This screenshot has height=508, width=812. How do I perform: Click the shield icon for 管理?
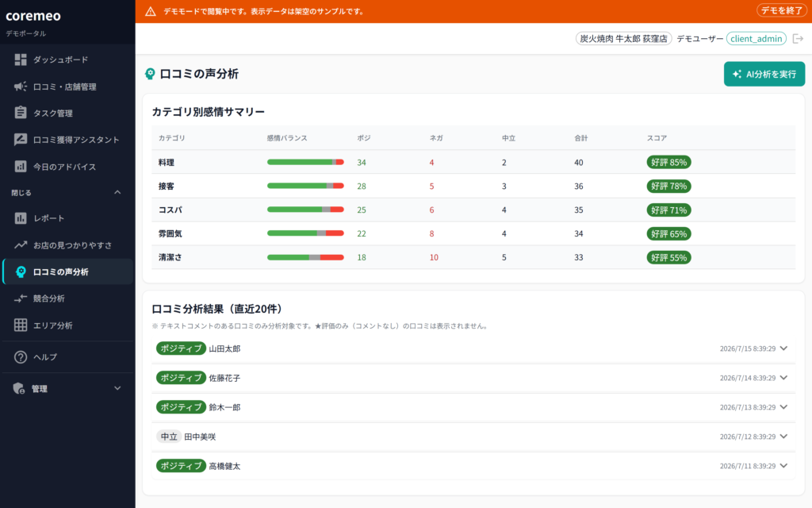(19, 388)
